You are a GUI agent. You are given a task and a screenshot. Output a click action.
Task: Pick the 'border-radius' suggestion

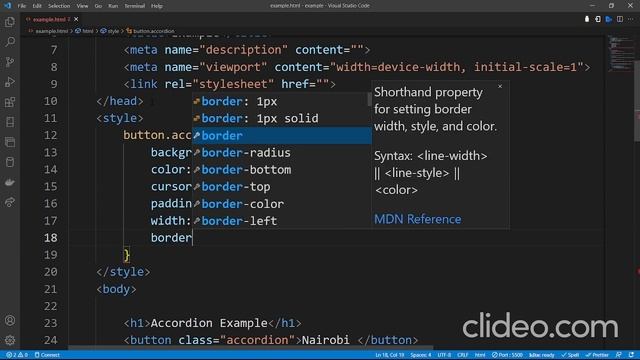point(282,153)
